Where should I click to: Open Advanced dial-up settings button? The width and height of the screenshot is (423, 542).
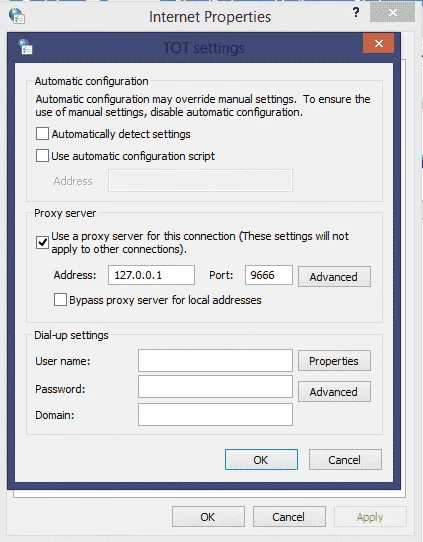point(334,392)
